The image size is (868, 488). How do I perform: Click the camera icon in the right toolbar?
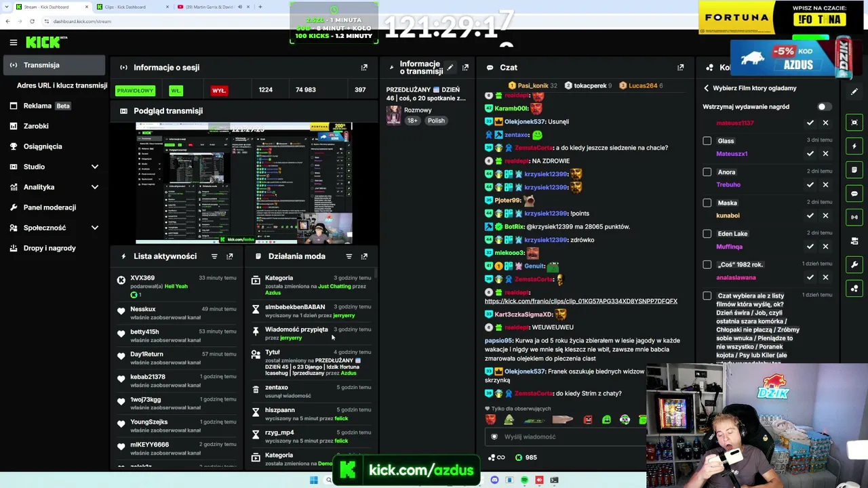tap(854, 241)
